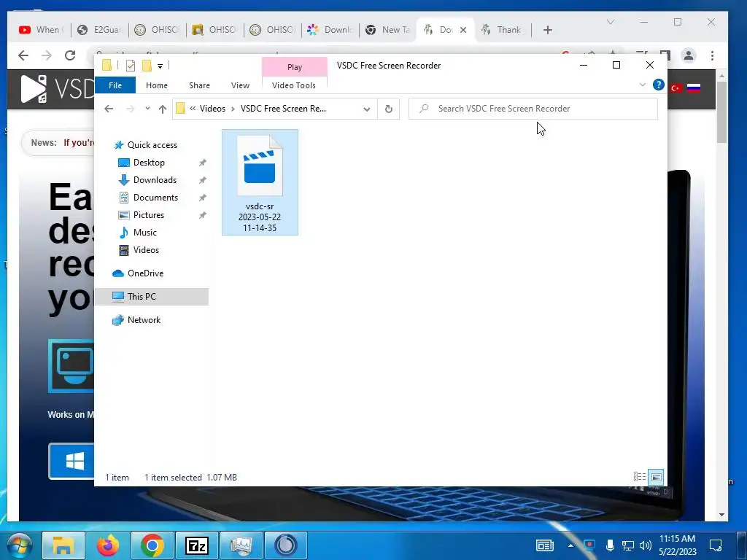Open Customize Quick Access Toolbar dropdown
The width and height of the screenshot is (747, 560).
point(160,66)
